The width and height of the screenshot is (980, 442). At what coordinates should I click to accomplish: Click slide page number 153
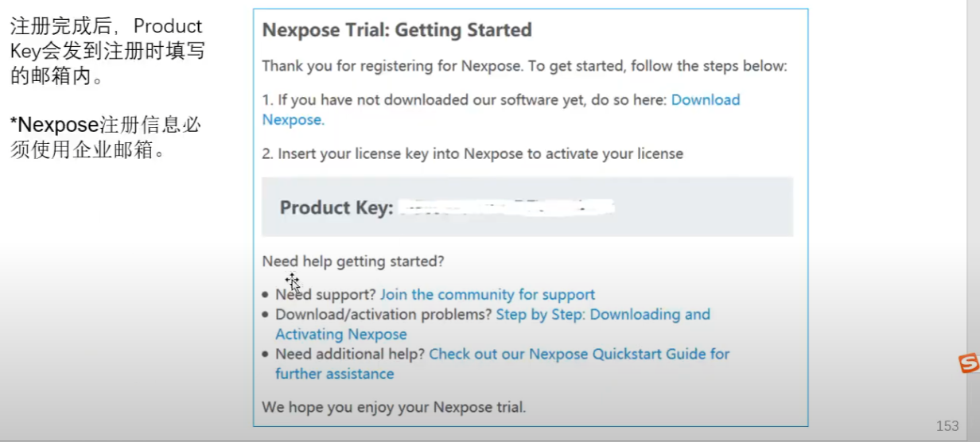pos(947,426)
